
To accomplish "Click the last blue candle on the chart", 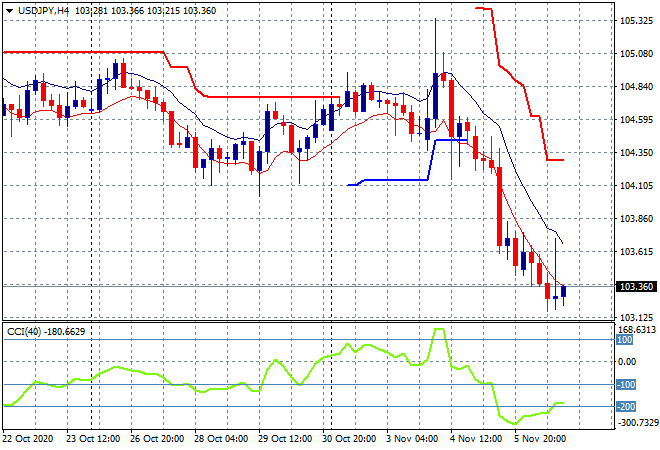I will click(x=565, y=291).
